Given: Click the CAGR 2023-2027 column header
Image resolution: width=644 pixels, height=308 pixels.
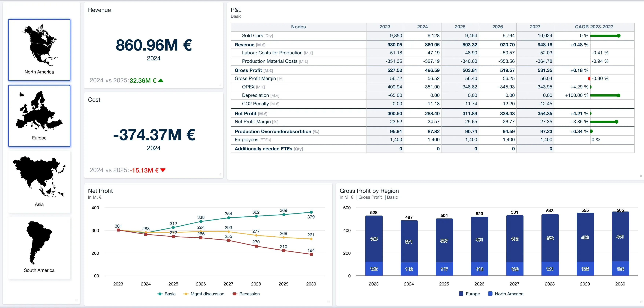Looking at the screenshot, I should pyautogui.click(x=594, y=27).
